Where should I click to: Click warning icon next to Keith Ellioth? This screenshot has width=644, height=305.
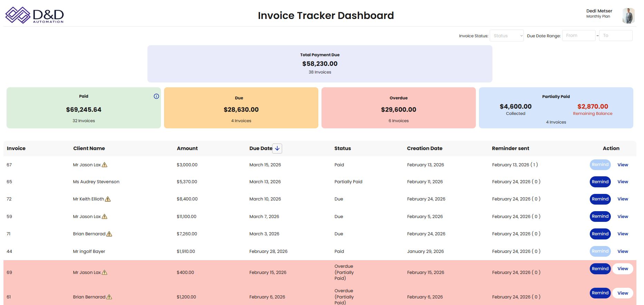[x=108, y=199]
